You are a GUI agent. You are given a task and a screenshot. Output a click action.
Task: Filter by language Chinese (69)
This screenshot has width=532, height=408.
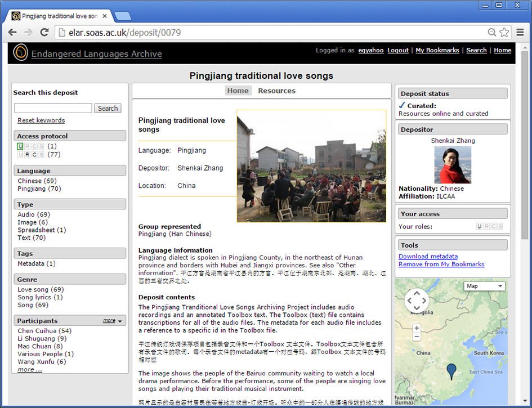(x=37, y=181)
